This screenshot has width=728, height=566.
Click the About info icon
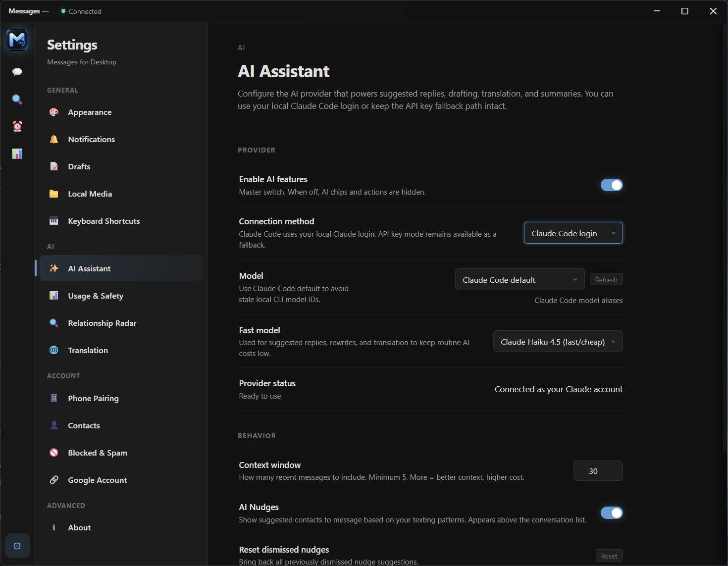coord(54,527)
